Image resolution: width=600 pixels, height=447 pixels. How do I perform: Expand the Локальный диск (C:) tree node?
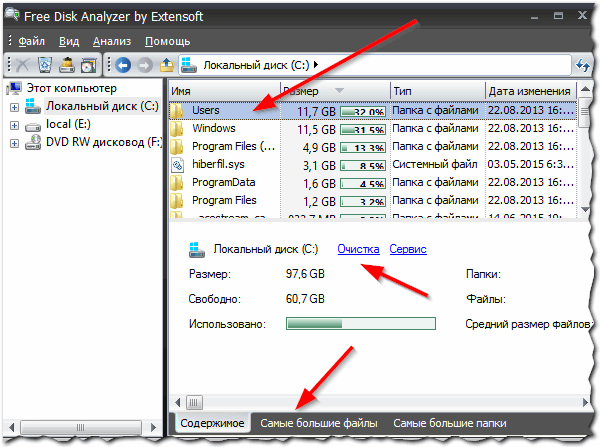[x=14, y=108]
